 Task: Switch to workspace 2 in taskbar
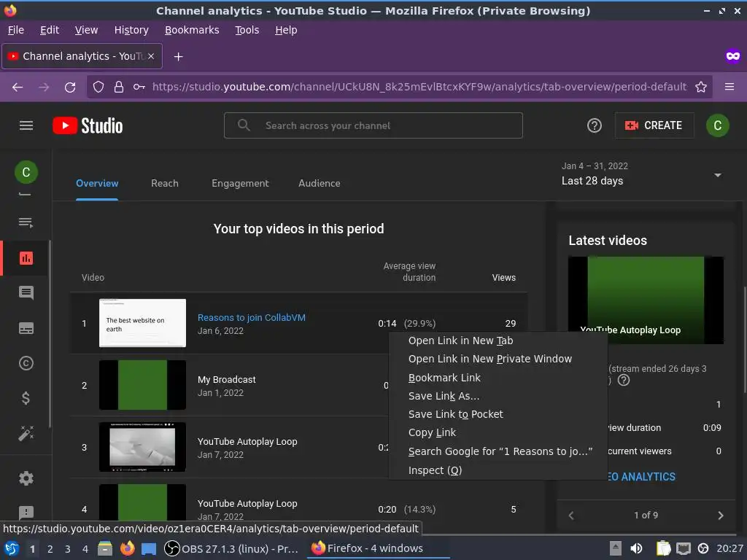(50, 549)
